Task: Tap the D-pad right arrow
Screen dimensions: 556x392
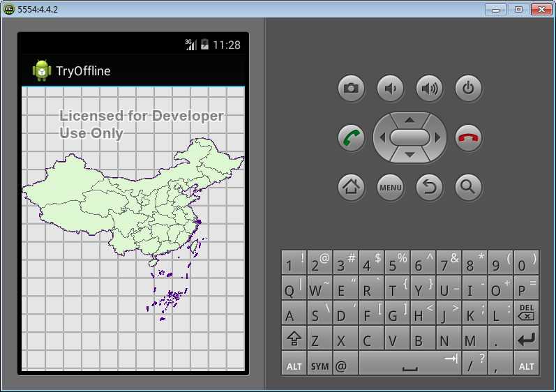Action: point(437,137)
